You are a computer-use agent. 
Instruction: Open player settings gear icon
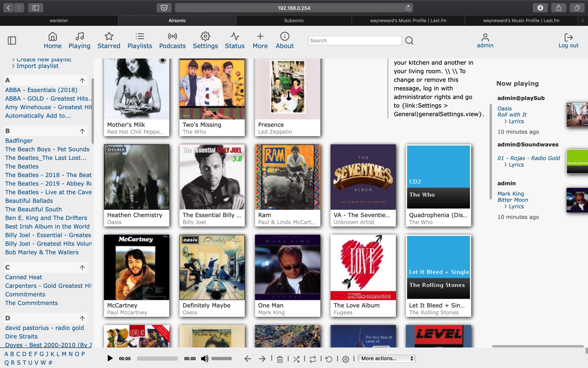(x=346, y=359)
